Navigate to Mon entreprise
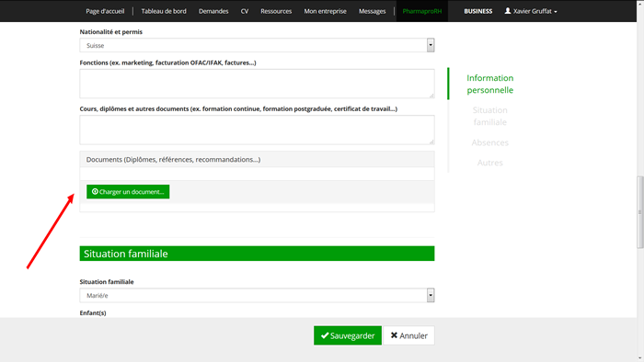The width and height of the screenshot is (644, 362). (325, 11)
